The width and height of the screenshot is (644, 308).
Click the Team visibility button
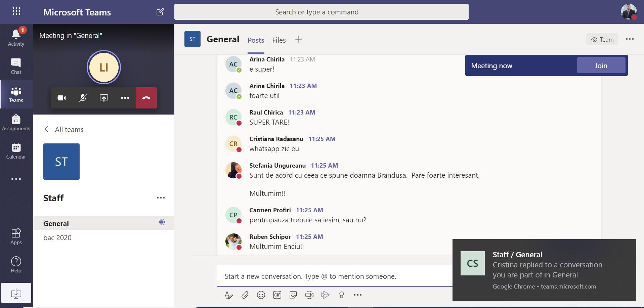(x=602, y=39)
